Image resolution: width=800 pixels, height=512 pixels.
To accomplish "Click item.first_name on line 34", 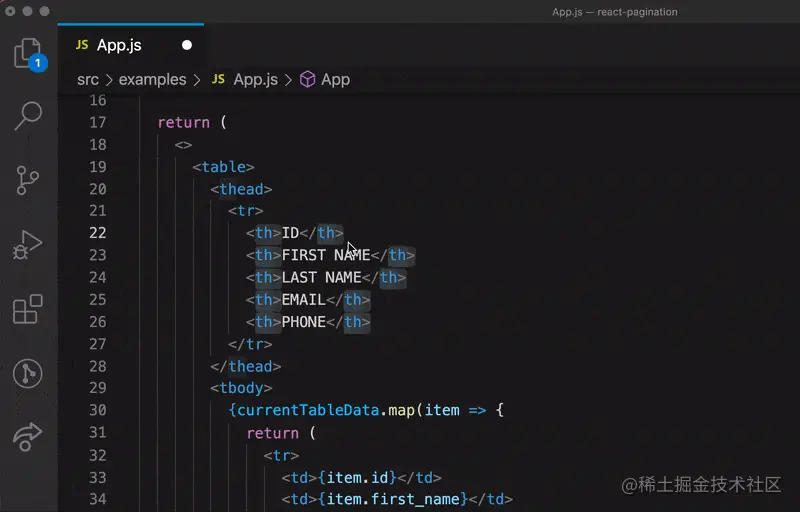I will pyautogui.click(x=417, y=499).
